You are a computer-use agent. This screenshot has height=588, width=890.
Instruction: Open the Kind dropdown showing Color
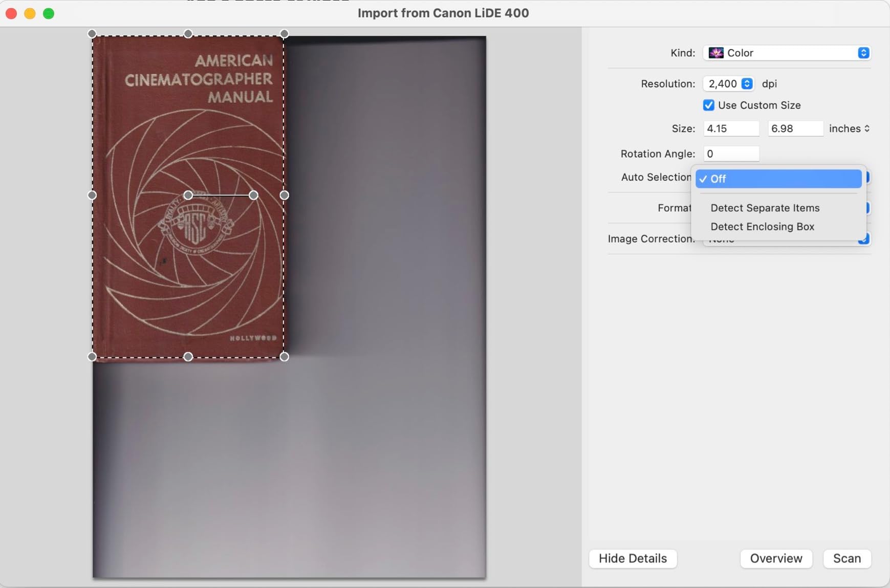787,53
